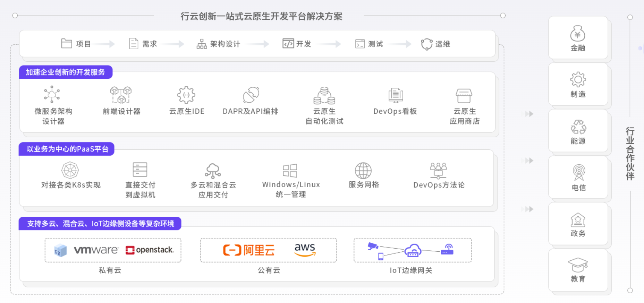This screenshot has width=644, height=303.
Task: Select the 以业务为中心的PaaS平台 tab label
Action: pos(67,149)
